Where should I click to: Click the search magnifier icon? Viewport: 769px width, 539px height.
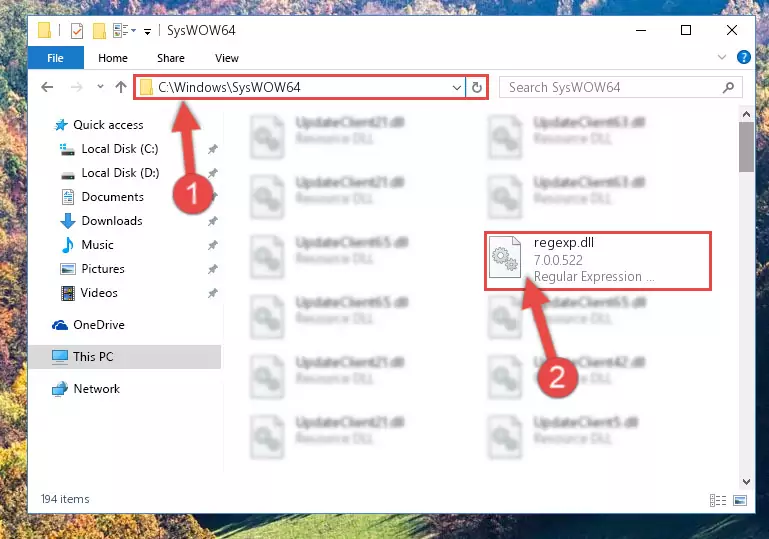pos(729,87)
